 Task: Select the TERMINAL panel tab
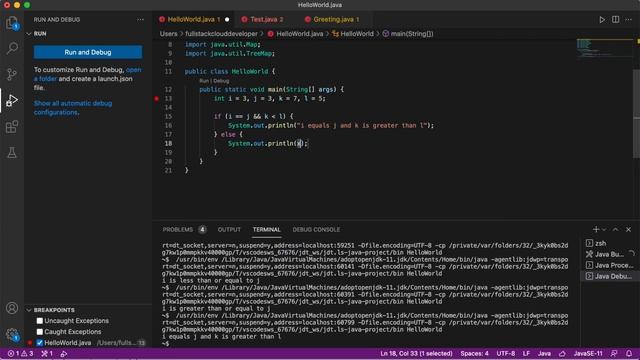(267, 230)
